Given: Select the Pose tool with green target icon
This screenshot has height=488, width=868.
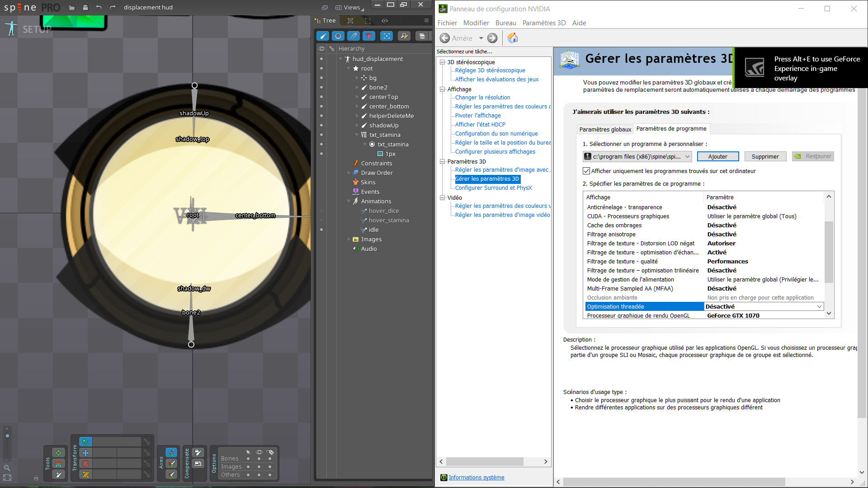Looking at the screenshot, I should (58, 453).
